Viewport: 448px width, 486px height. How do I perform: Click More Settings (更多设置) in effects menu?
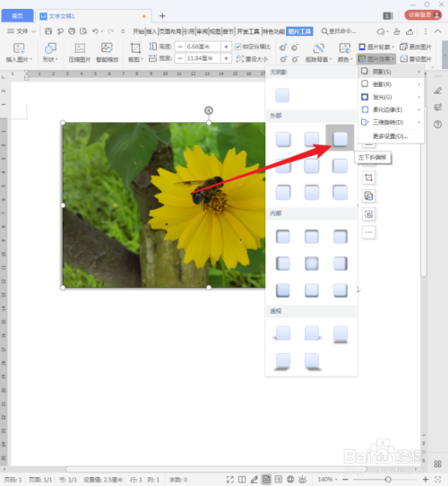tap(391, 136)
